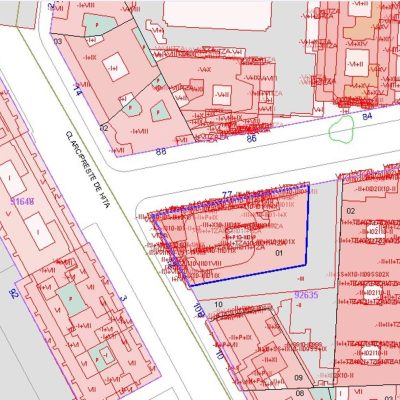Click the white courtyard labeled -V+II

tap(222, 95)
